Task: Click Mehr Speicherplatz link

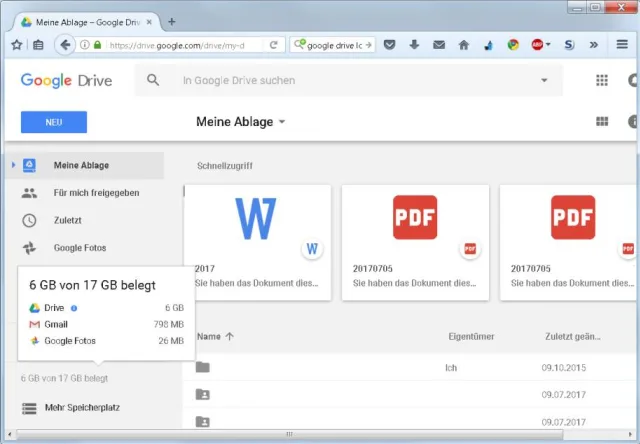Action: (x=84, y=408)
